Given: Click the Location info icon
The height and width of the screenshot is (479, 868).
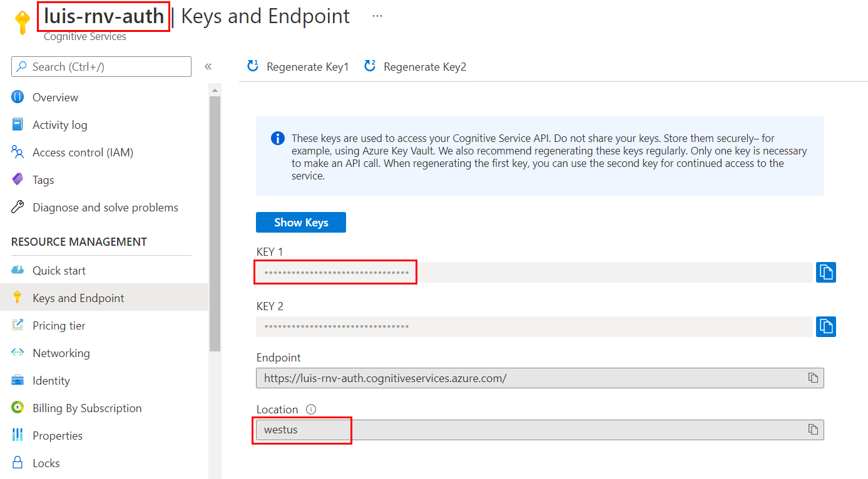Looking at the screenshot, I should pos(311,410).
